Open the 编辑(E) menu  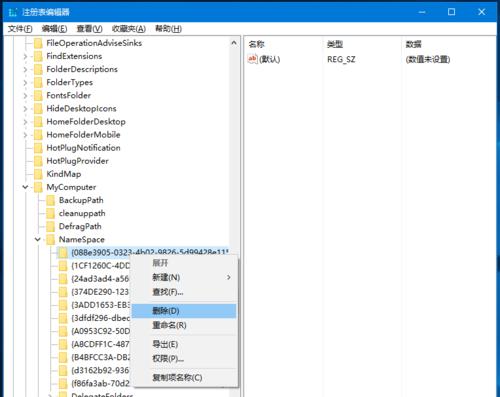tap(54, 29)
